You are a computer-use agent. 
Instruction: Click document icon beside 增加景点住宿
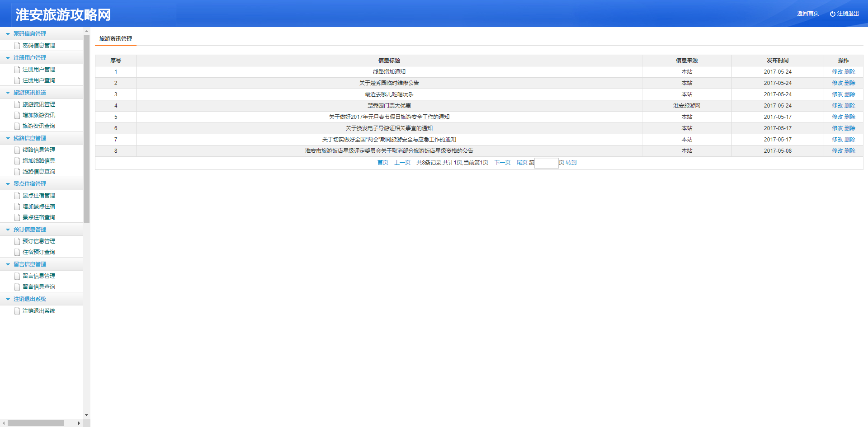click(17, 206)
